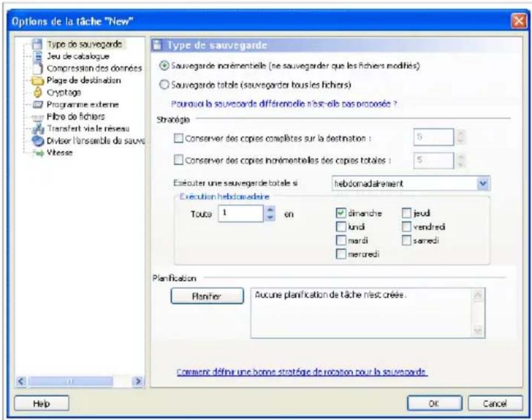The height and width of the screenshot is (420, 532).
Task: Open Programme externe settings
Action: [x=83, y=105]
